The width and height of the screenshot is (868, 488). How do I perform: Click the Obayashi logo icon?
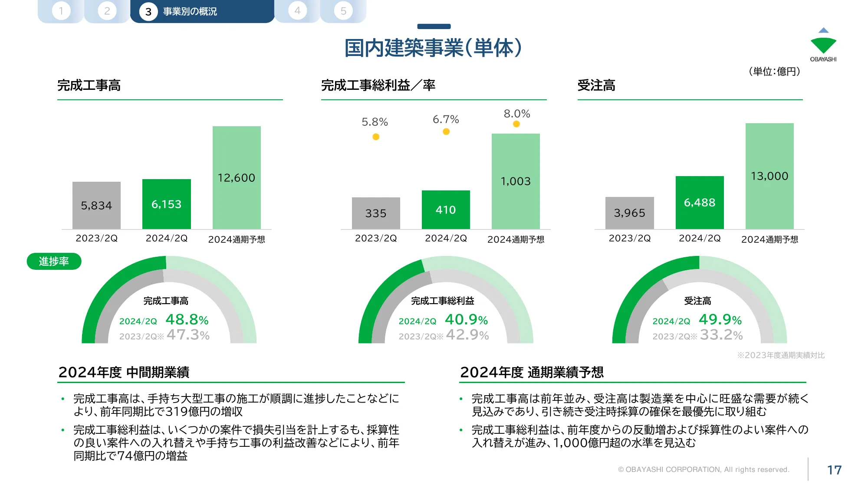(x=823, y=45)
